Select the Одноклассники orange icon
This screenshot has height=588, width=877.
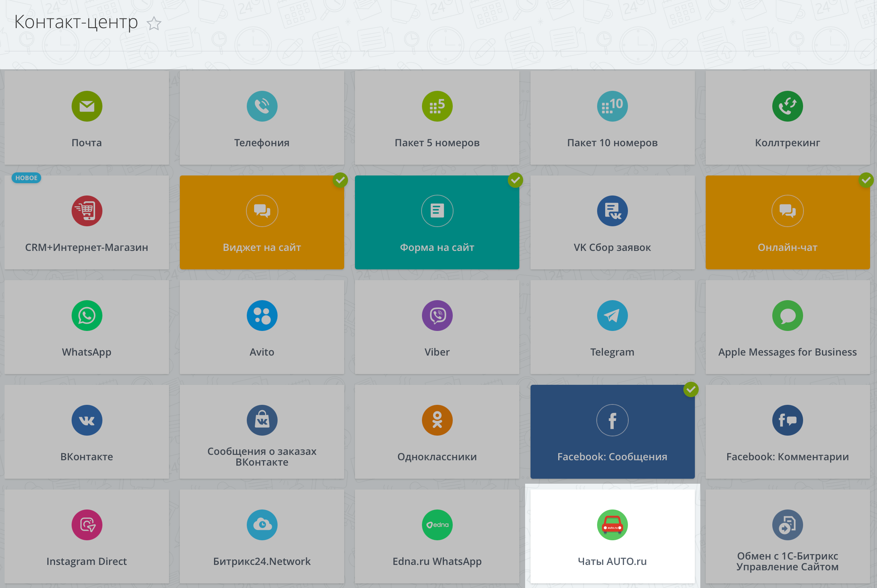point(437,420)
